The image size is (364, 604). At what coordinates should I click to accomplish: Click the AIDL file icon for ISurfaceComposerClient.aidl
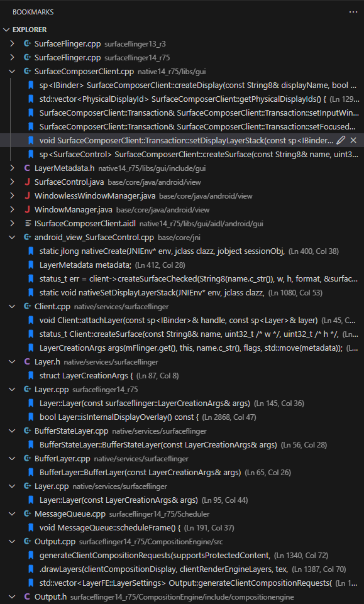click(28, 223)
